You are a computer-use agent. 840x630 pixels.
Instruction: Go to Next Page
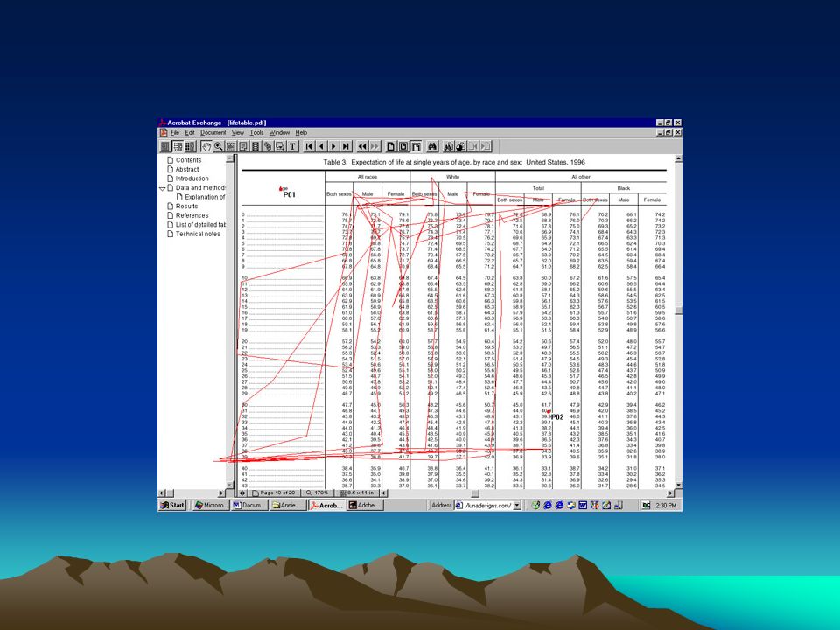[x=333, y=146]
